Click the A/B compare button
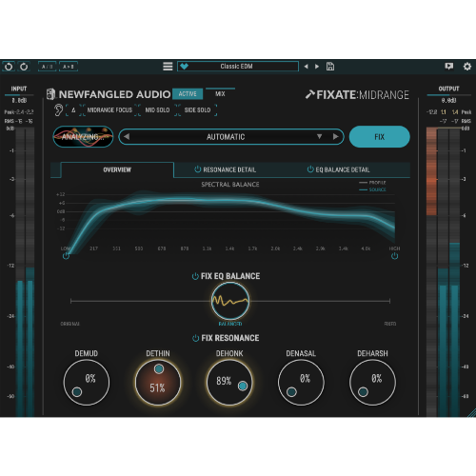 [x=48, y=67]
